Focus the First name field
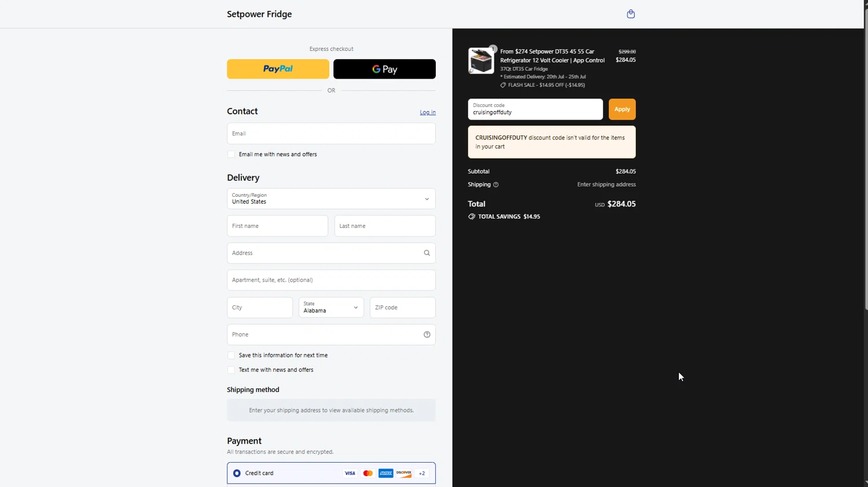 (x=277, y=226)
